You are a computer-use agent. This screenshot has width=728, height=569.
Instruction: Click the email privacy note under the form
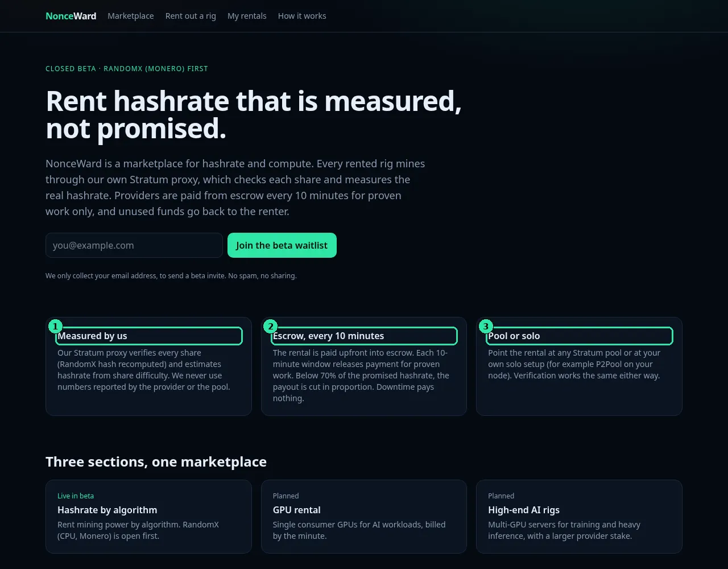[x=171, y=275]
